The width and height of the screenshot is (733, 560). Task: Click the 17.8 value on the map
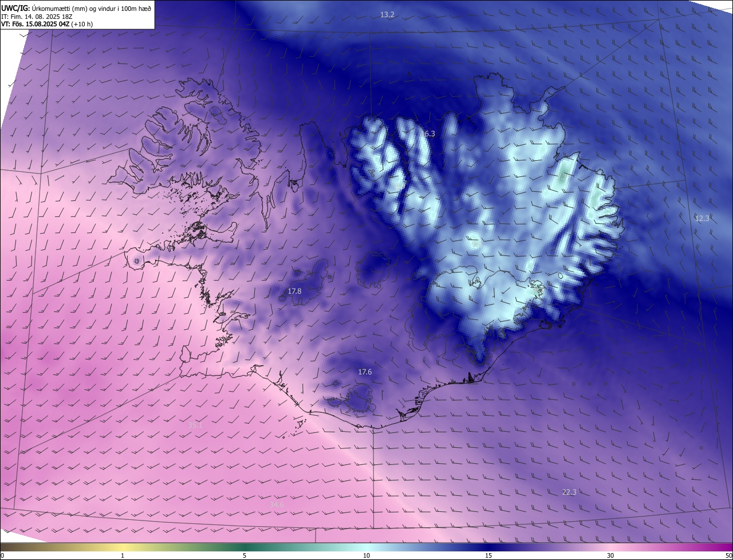pyautogui.click(x=294, y=291)
